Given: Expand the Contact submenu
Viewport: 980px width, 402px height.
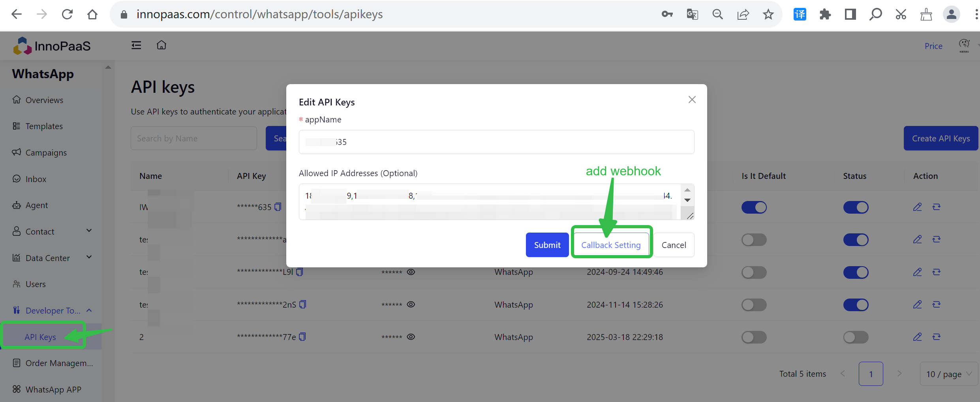Looking at the screenshot, I should (x=89, y=231).
